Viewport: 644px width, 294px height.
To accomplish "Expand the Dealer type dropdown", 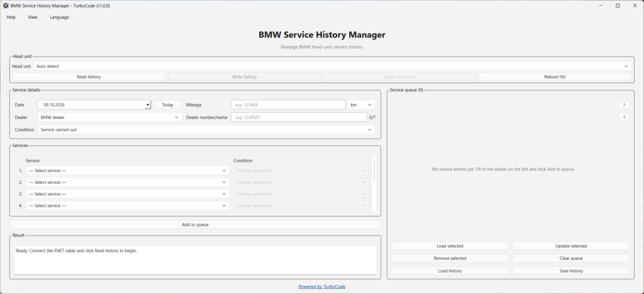I will (110, 117).
